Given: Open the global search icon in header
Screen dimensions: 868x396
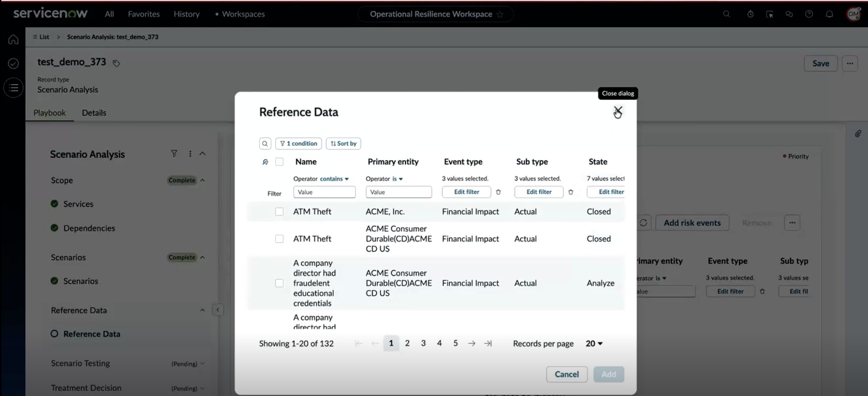Looking at the screenshot, I should click(x=727, y=14).
